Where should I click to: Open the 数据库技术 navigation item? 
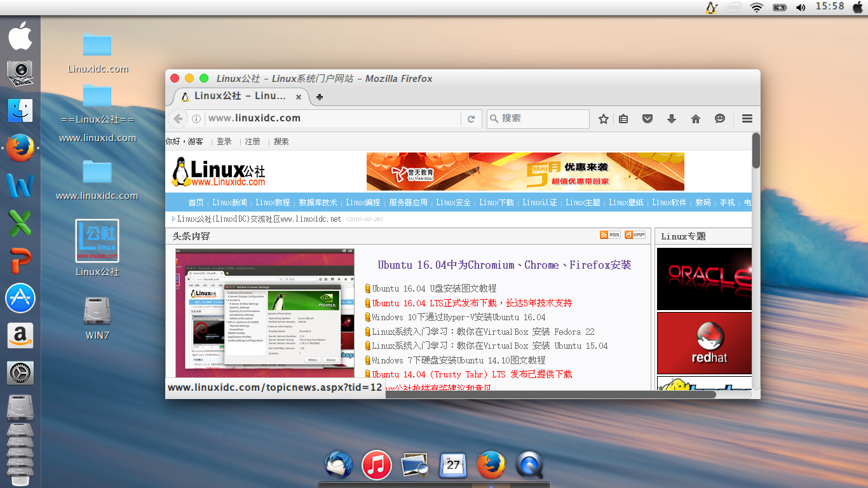318,203
